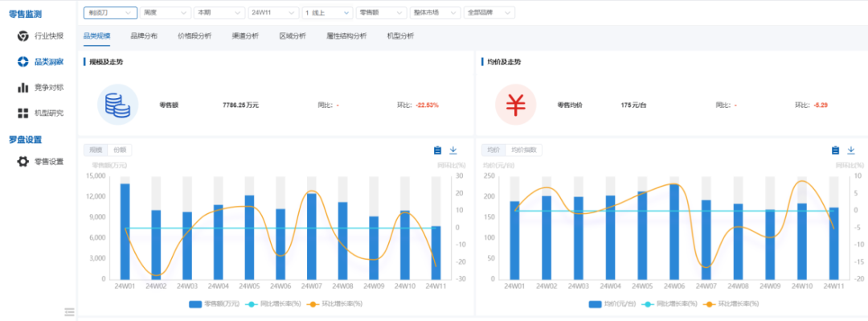Toggle 环比增长率 legend in the sales chart
Image resolution: width=868 pixels, height=321 pixels.
point(335,304)
